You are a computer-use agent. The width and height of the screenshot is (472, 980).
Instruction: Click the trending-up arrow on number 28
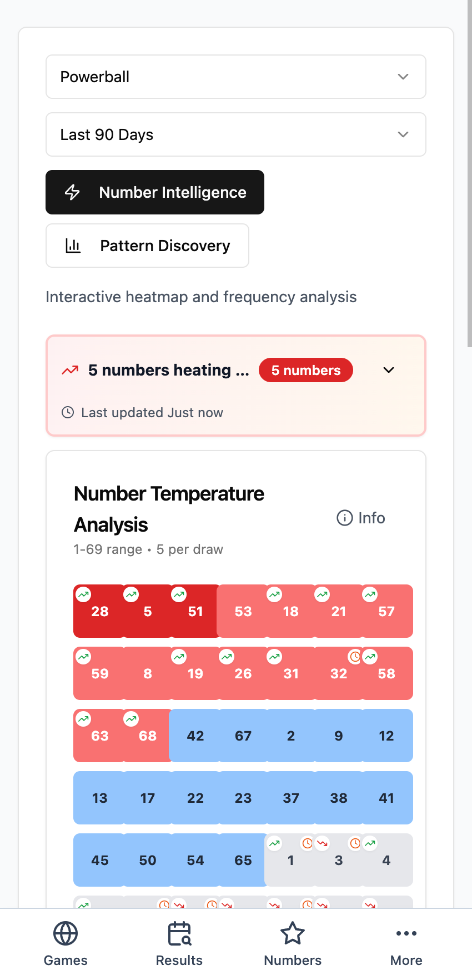tap(83, 594)
